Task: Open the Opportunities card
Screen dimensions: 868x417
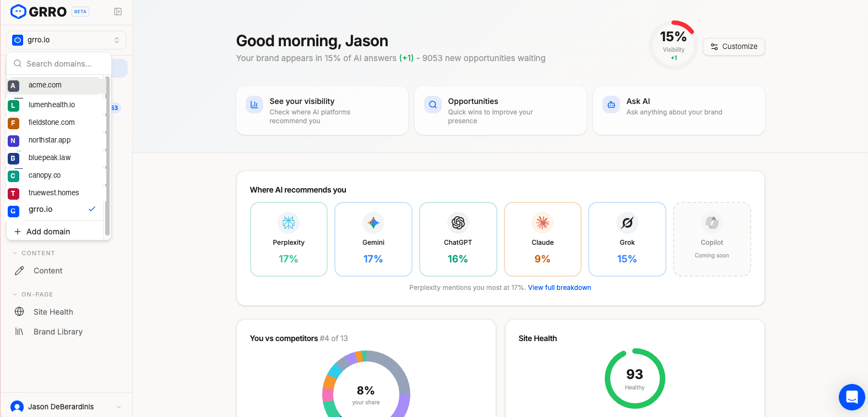Action: point(501,111)
